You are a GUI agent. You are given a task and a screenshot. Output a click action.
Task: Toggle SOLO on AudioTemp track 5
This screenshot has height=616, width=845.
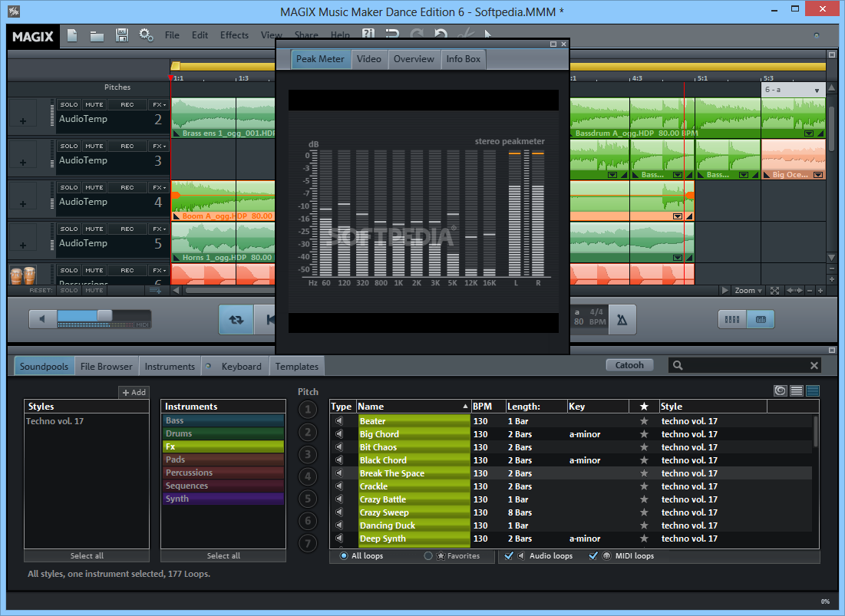click(69, 229)
